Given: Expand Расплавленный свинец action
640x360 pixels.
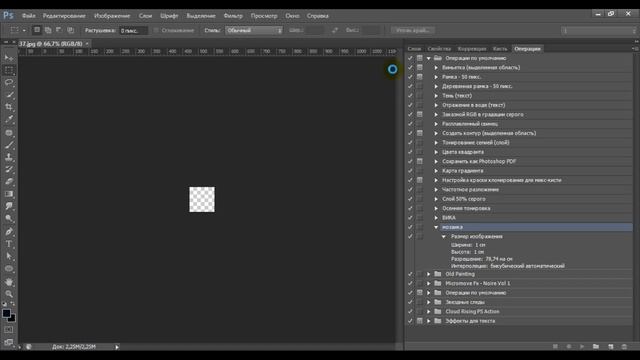Looking at the screenshot, I should pos(436,124).
